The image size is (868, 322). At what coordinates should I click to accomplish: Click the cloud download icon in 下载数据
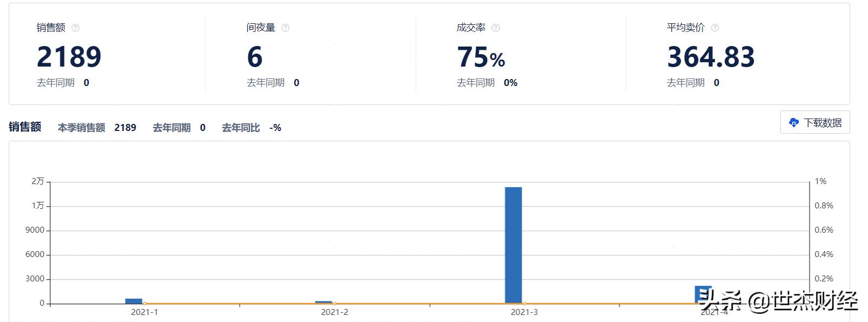(794, 123)
